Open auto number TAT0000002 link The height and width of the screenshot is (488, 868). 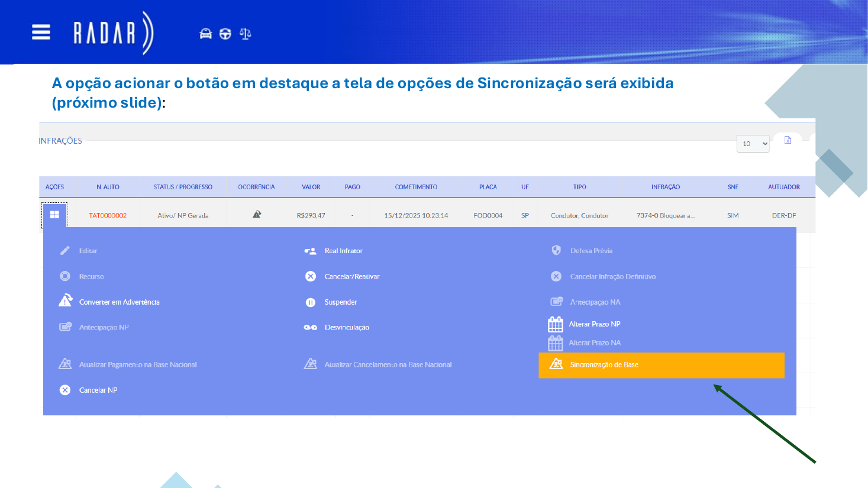pyautogui.click(x=108, y=215)
